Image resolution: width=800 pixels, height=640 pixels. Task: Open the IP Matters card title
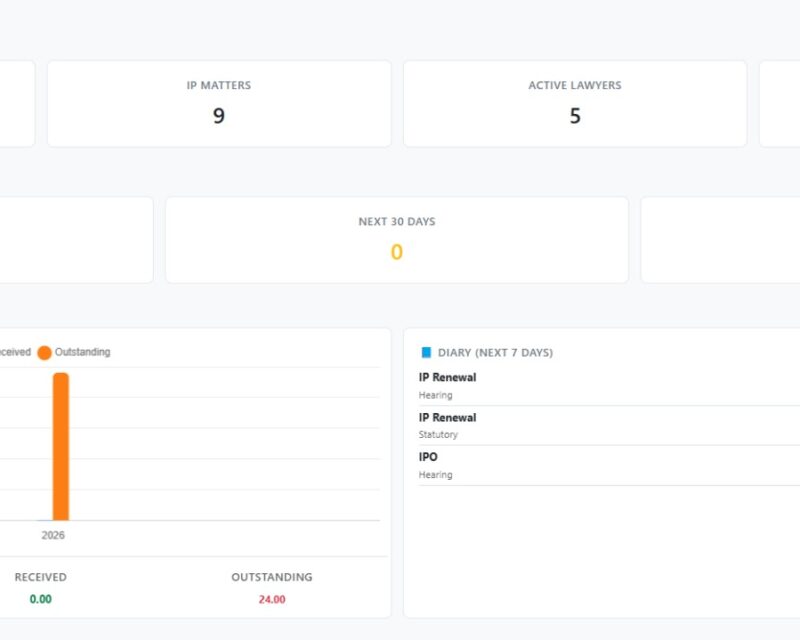[x=219, y=86]
